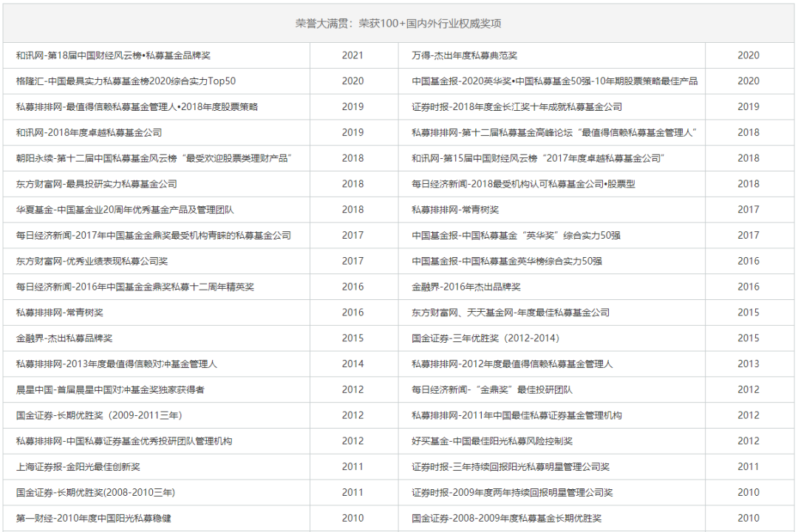798x532 pixels.
Task: Click 私募排排网-最值得信赖私募基金管理人•2018年度股票策略
Action: click(137, 107)
